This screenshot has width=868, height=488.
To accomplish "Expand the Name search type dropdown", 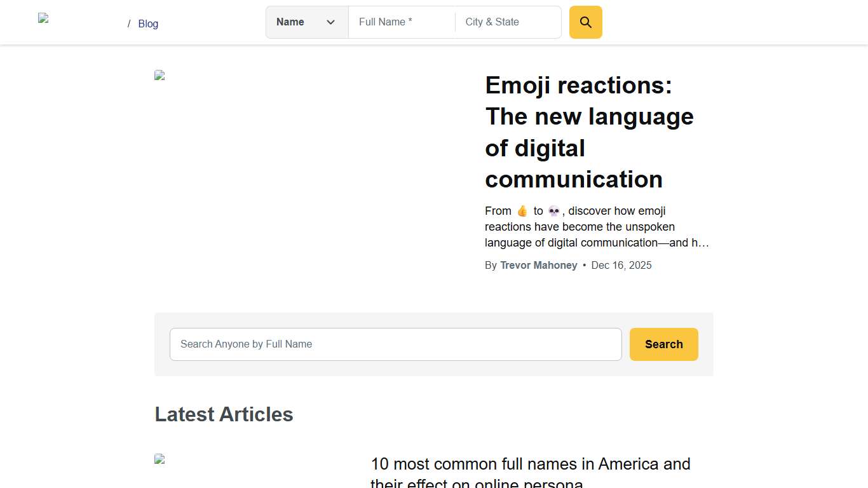I will pos(306,22).
